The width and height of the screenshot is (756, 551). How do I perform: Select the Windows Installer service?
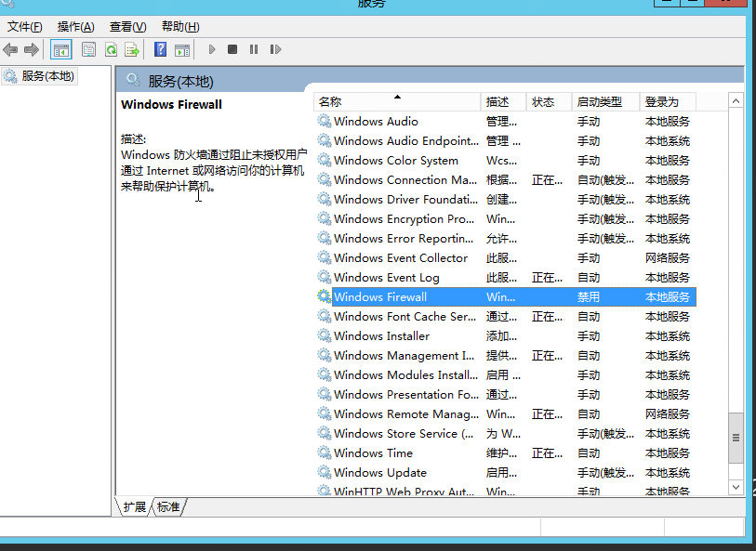[506, 336]
